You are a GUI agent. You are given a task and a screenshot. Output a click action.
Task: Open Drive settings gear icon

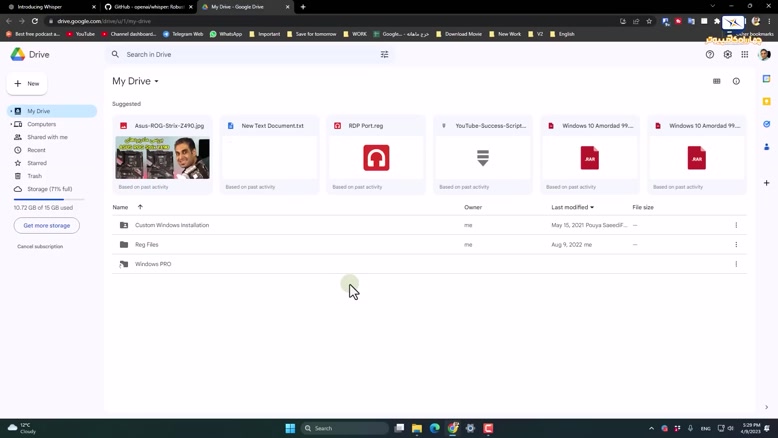[x=727, y=55]
